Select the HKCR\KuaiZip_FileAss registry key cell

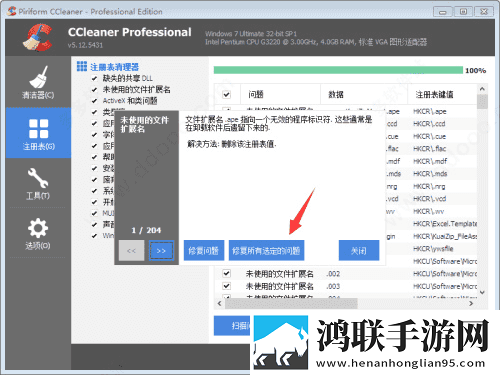click(x=445, y=237)
